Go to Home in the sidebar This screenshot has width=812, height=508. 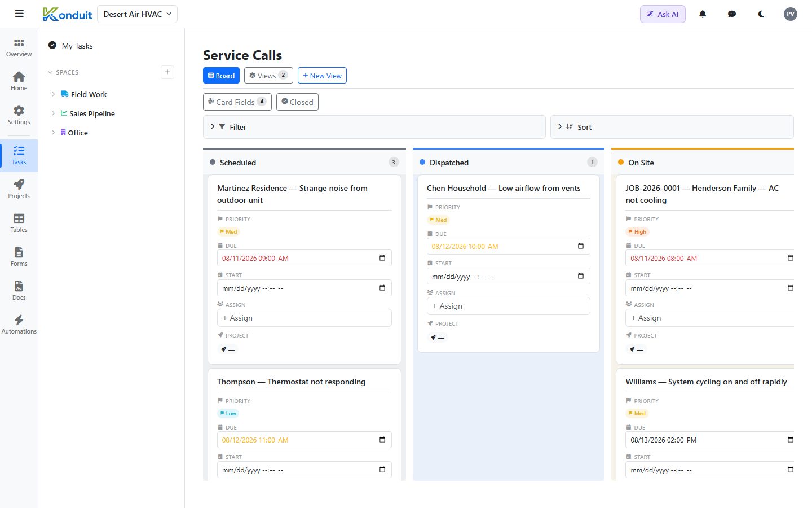point(19,81)
